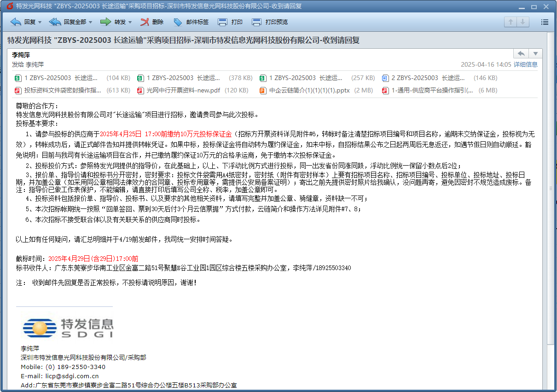557x392 pixels.
Task: Click the recipient line 发给 李纯萍
Action: pos(28,64)
